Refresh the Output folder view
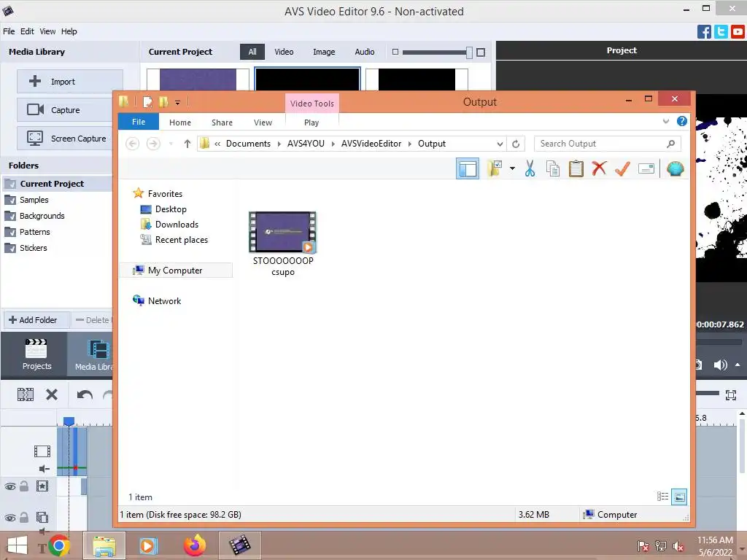 [516, 144]
